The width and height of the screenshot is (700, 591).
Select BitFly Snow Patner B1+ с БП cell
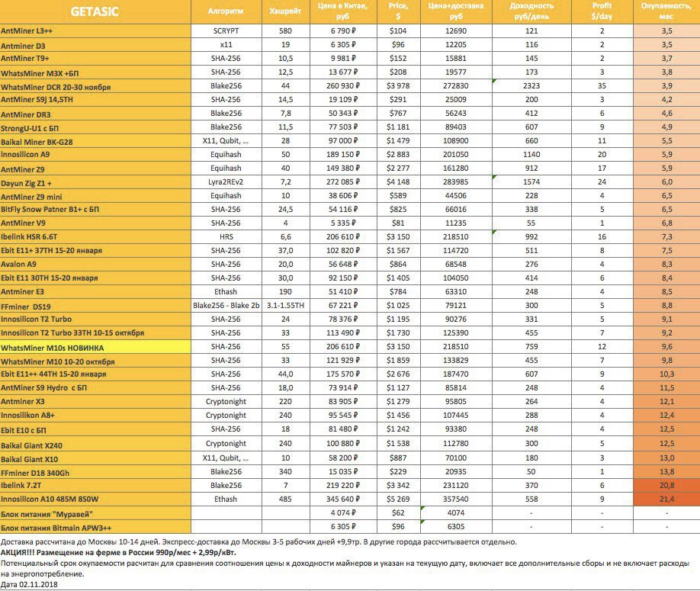[x=95, y=210]
